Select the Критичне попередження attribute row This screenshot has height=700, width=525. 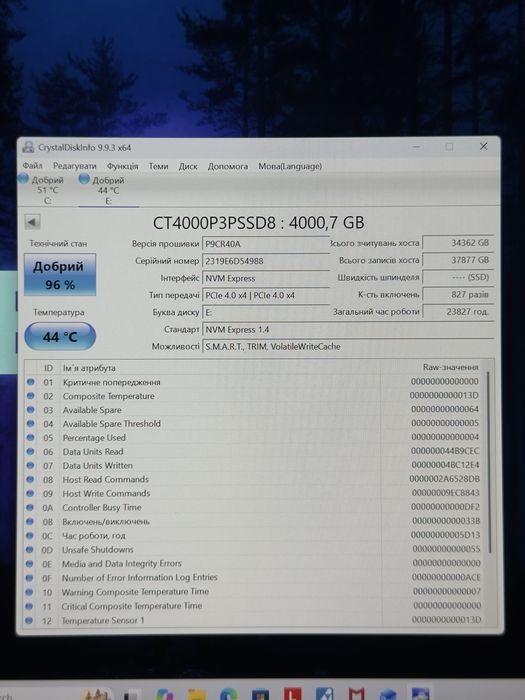pos(254,382)
